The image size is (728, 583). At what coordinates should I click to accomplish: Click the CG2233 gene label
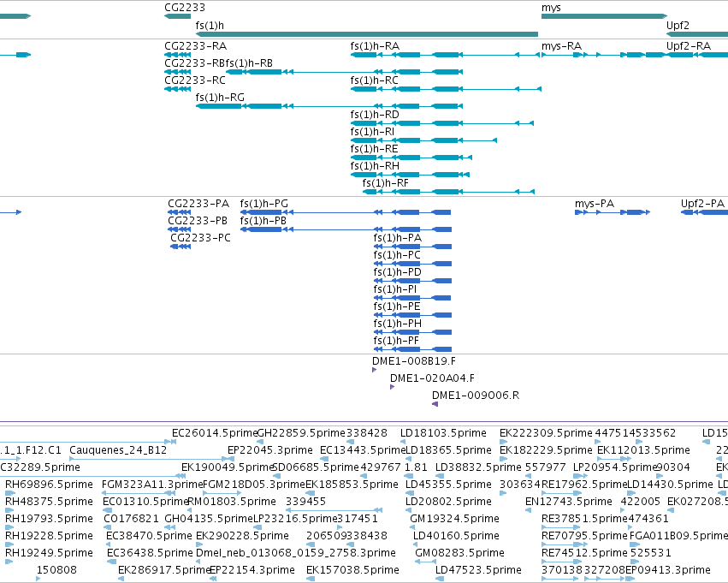pyautogui.click(x=184, y=8)
